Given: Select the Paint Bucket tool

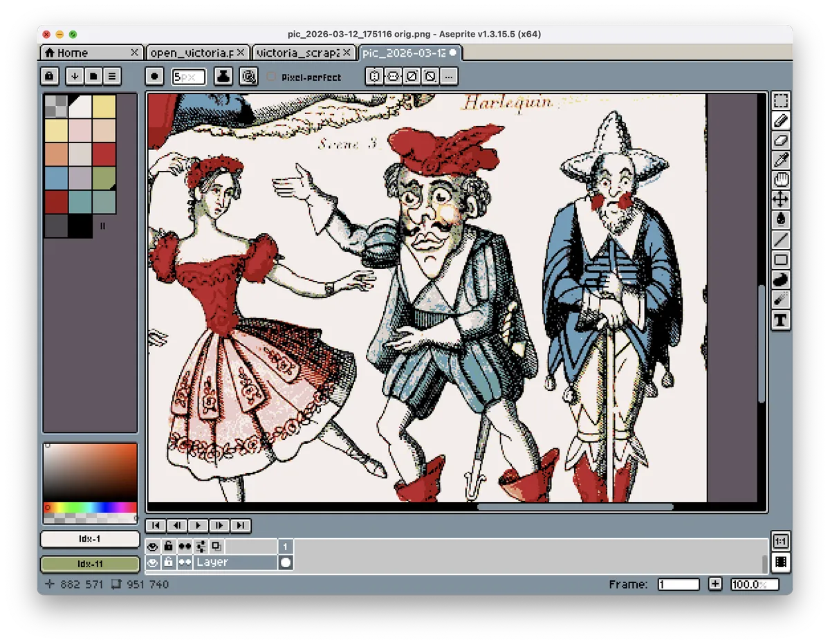Looking at the screenshot, I should (x=780, y=220).
